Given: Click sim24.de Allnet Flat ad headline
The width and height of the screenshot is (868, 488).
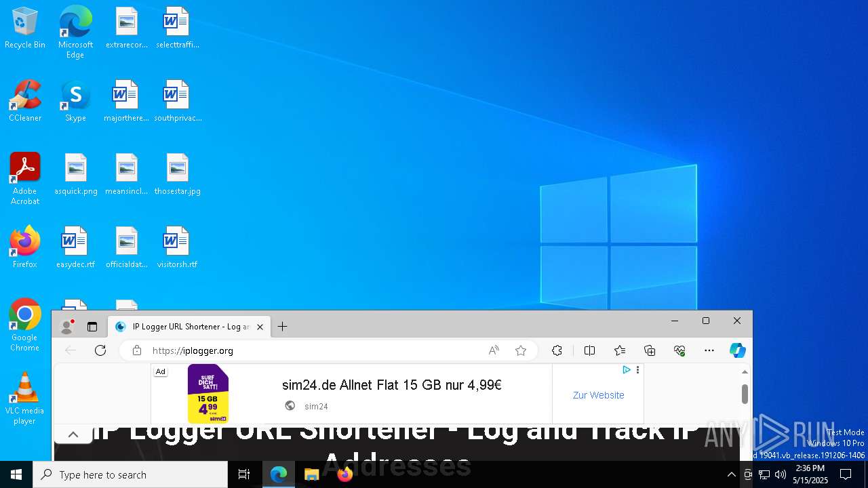Looking at the screenshot, I should coord(392,385).
